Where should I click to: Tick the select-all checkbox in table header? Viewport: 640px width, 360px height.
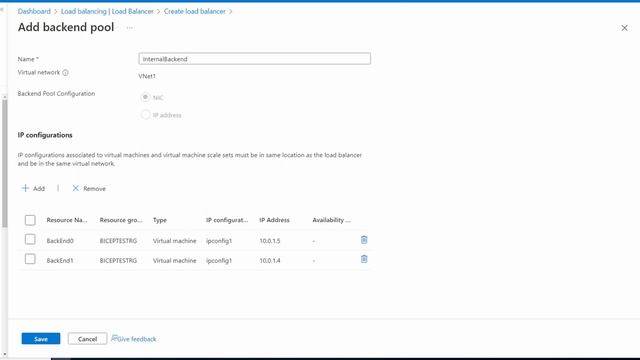[30, 220]
